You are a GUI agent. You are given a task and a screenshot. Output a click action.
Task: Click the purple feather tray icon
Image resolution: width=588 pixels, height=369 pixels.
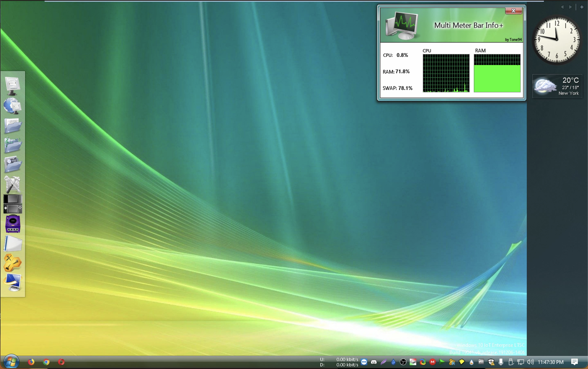pos(383,362)
